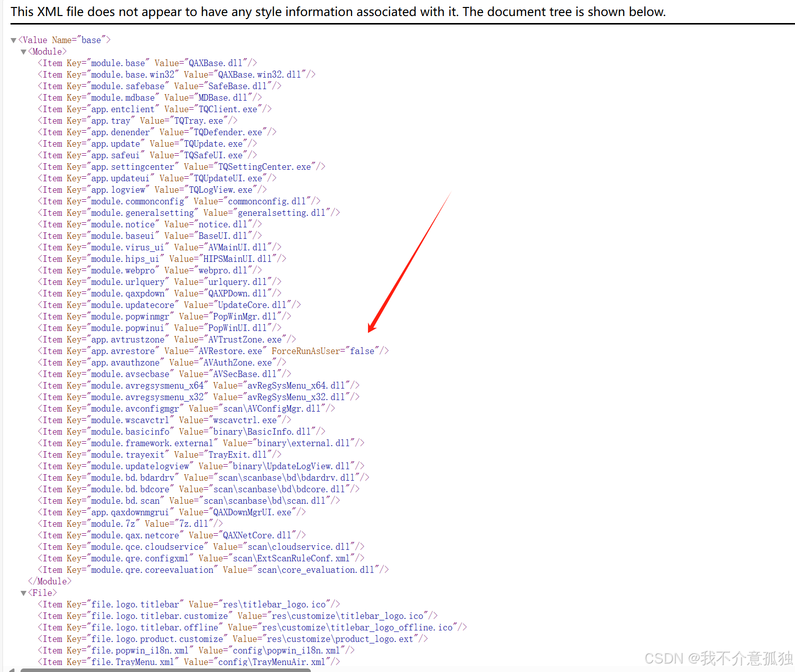The height and width of the screenshot is (672, 795).
Task: Select the app.settingcenter TQSettingCenter.exe line
Action: click(x=182, y=167)
